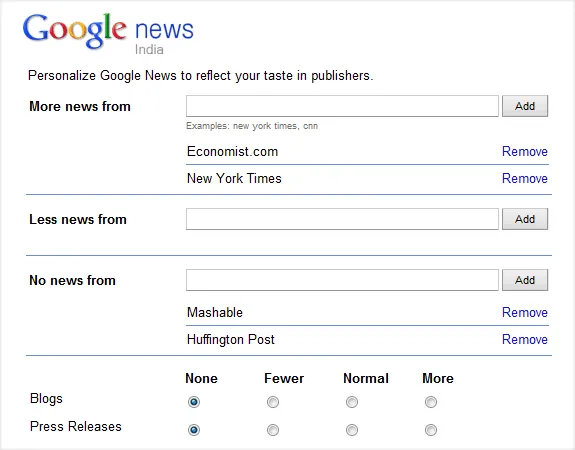Click the Examples hint text

tap(252, 126)
